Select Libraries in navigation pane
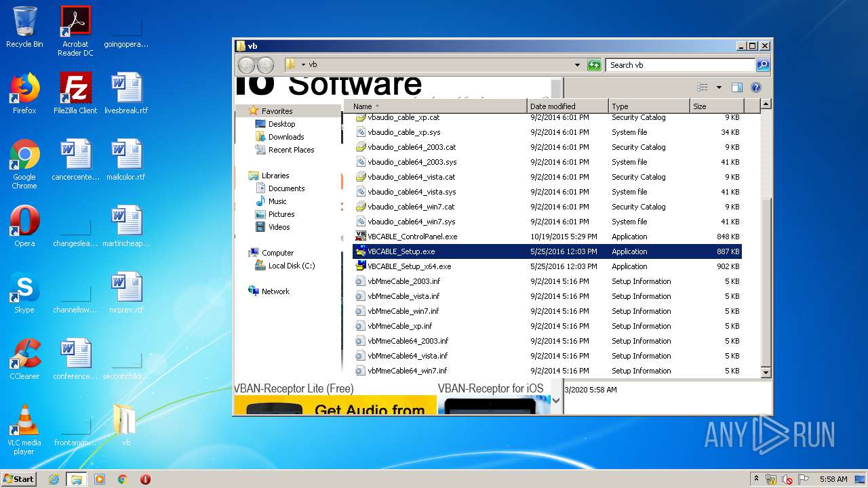This screenshot has width=868, height=488. [275, 176]
